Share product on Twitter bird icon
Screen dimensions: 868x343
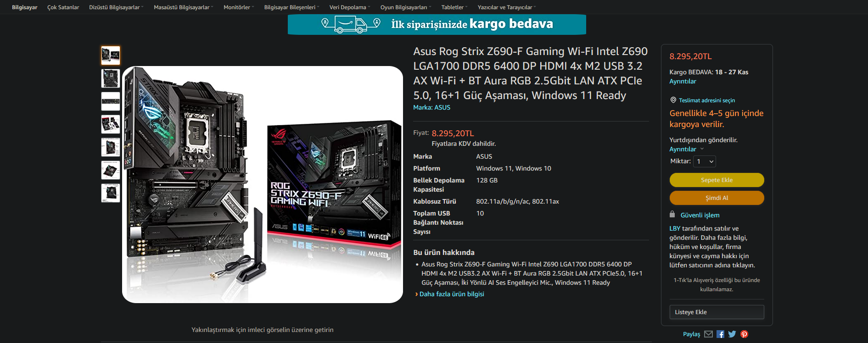(x=732, y=334)
